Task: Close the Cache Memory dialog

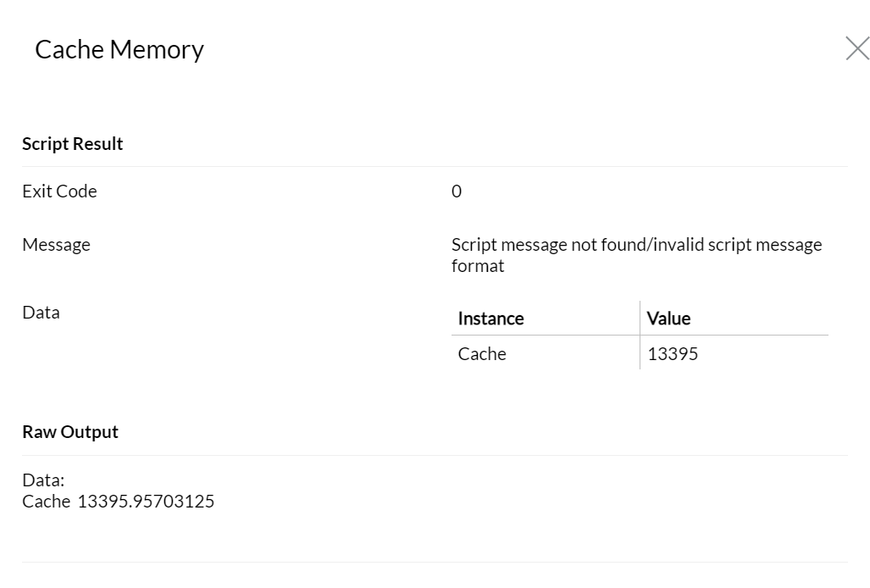Action: pos(857,49)
